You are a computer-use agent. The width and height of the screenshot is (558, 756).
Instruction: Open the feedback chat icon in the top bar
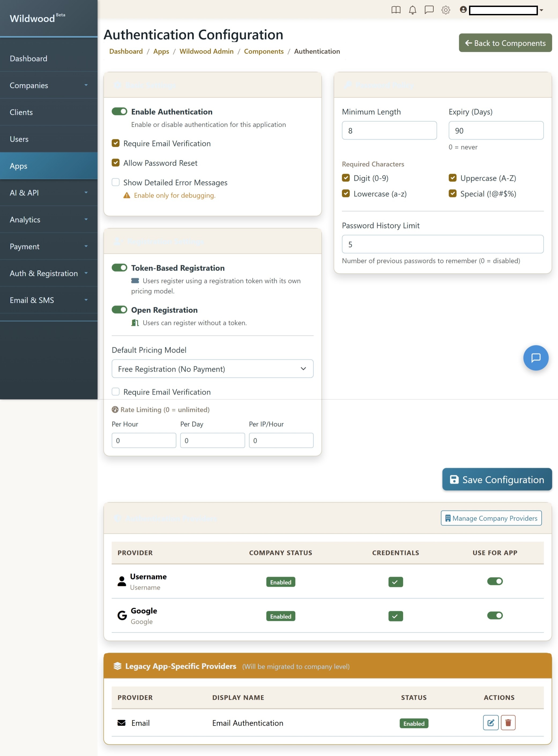click(429, 10)
